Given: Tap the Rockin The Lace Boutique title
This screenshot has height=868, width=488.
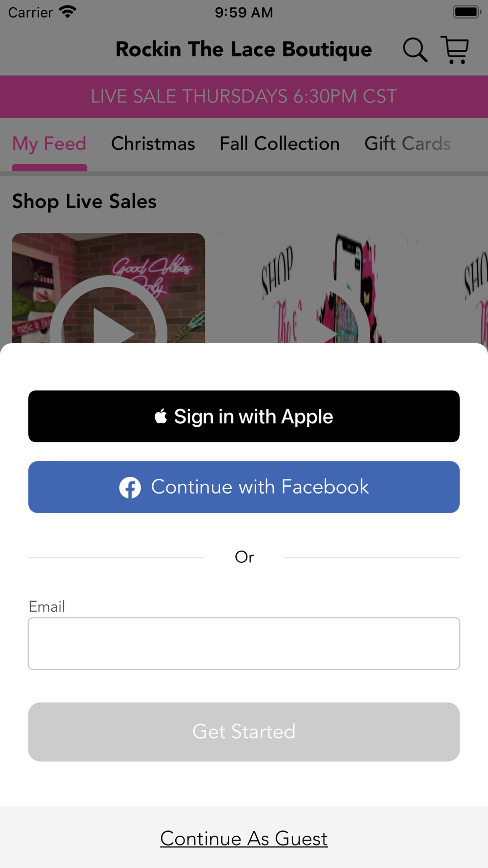Looking at the screenshot, I should click(x=244, y=49).
